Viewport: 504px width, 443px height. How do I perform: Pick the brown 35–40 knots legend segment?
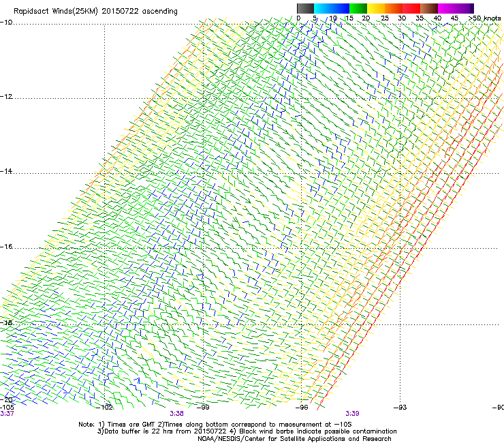pos(429,8)
